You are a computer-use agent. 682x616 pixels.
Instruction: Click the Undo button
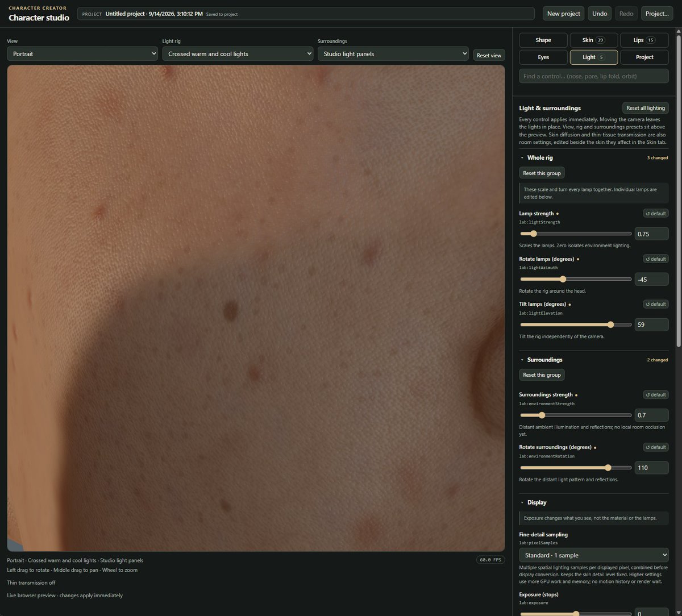click(x=600, y=14)
